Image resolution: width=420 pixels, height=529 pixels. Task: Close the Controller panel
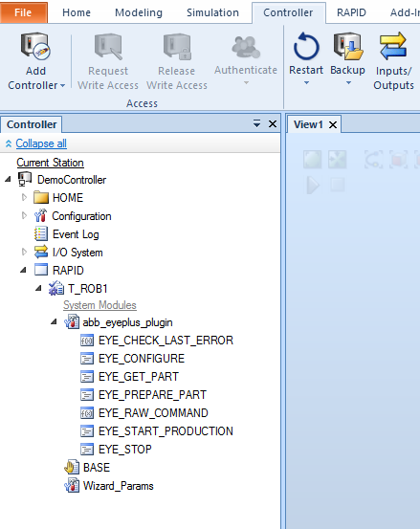pyautogui.click(x=273, y=123)
